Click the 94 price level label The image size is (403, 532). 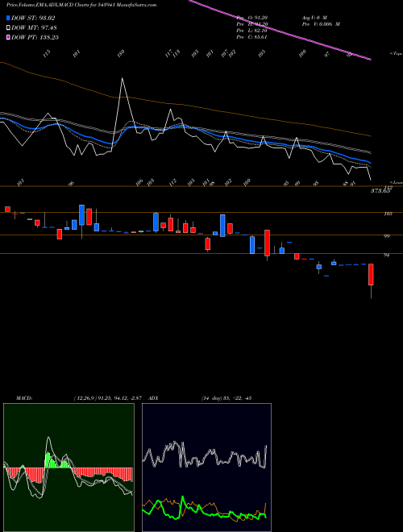coord(386,256)
